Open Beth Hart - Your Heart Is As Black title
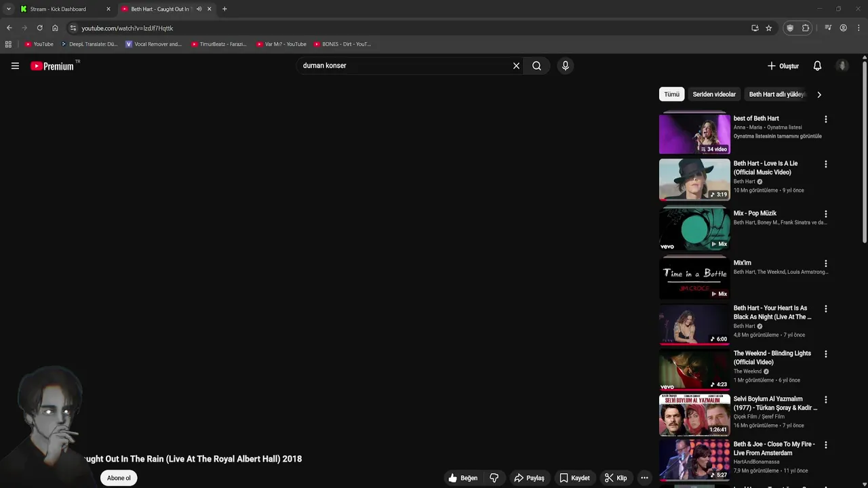Viewport: 868px width, 488px height. 772,312
